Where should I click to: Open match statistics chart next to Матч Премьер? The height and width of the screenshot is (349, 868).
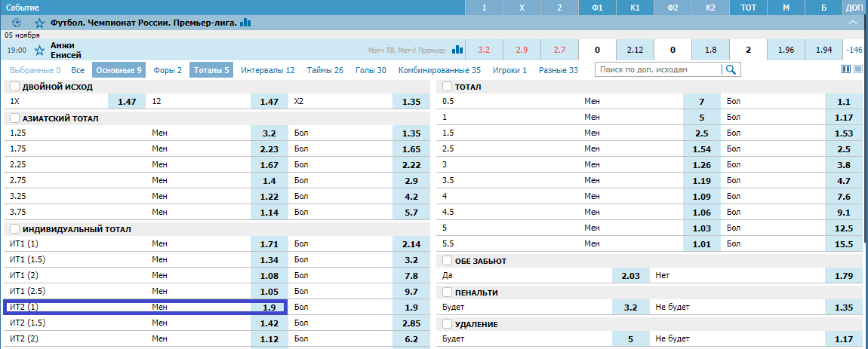(457, 50)
